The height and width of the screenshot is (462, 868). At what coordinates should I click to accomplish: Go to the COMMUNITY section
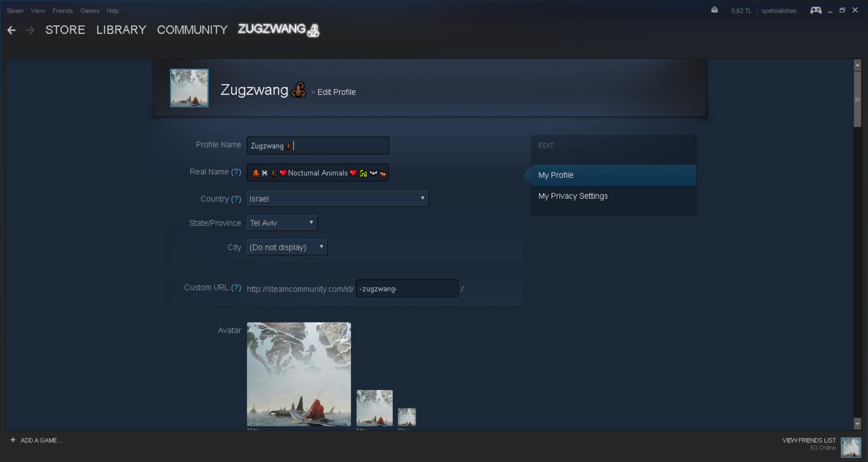click(x=192, y=30)
